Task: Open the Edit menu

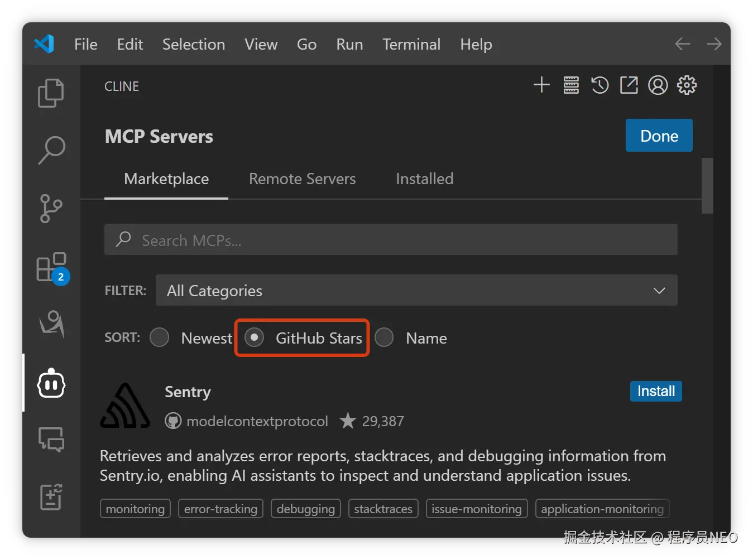Action: point(130,44)
